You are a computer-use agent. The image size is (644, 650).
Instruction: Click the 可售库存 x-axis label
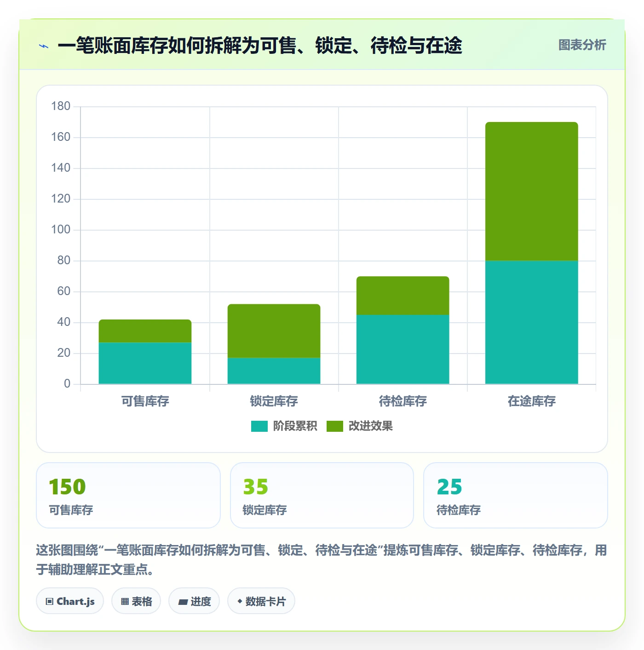[145, 401]
